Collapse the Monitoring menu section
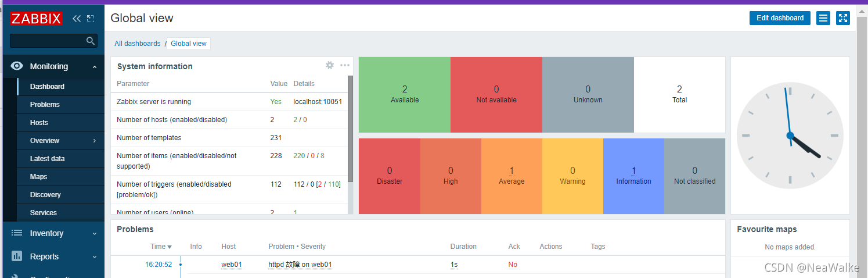Screen dimensions: 868x278 pyautogui.click(x=95, y=67)
